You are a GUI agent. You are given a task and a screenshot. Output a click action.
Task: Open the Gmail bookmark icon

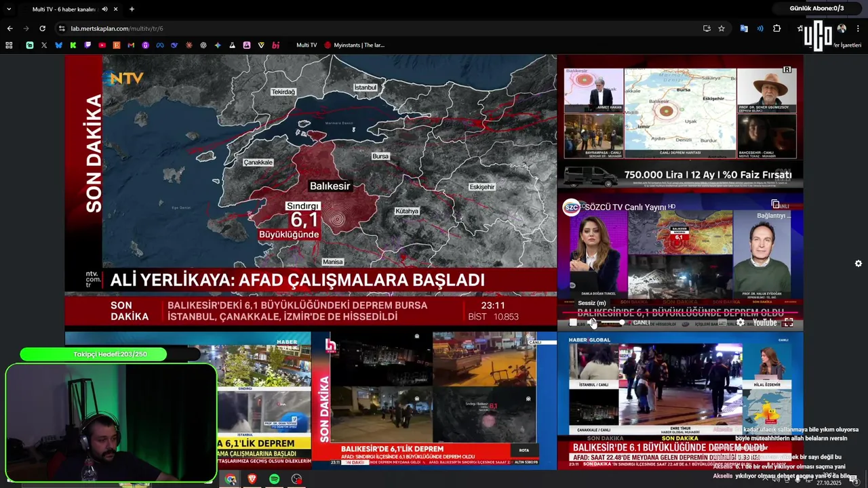coord(131,45)
